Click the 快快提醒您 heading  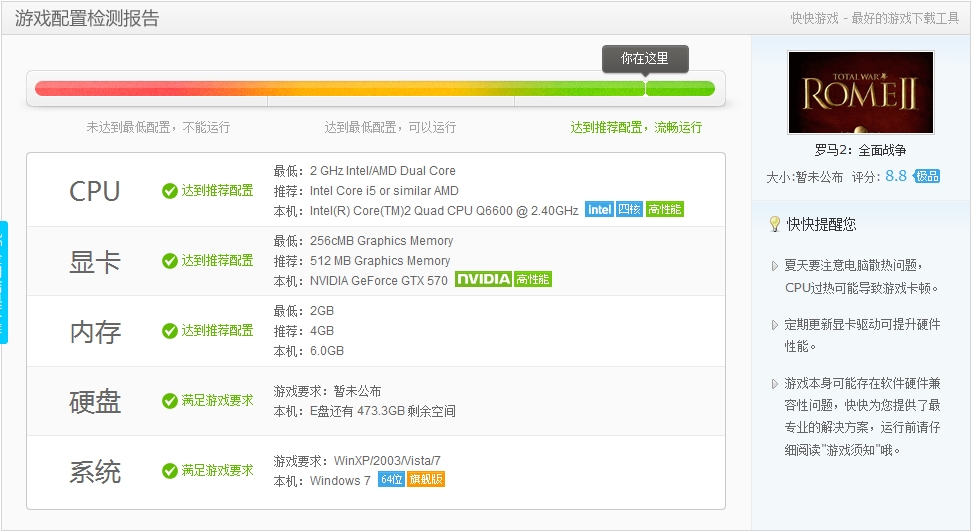pos(821,224)
